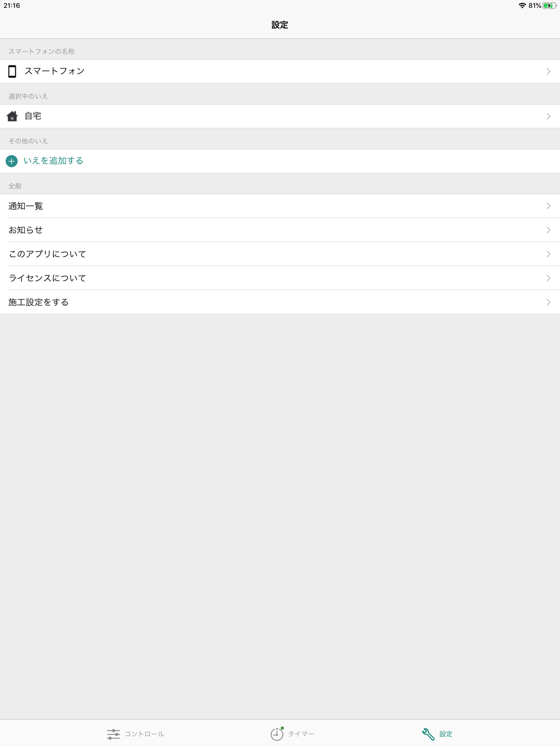Screen dimensions: 560x747
Task: Tap the battery status icon
Action: 549,6
